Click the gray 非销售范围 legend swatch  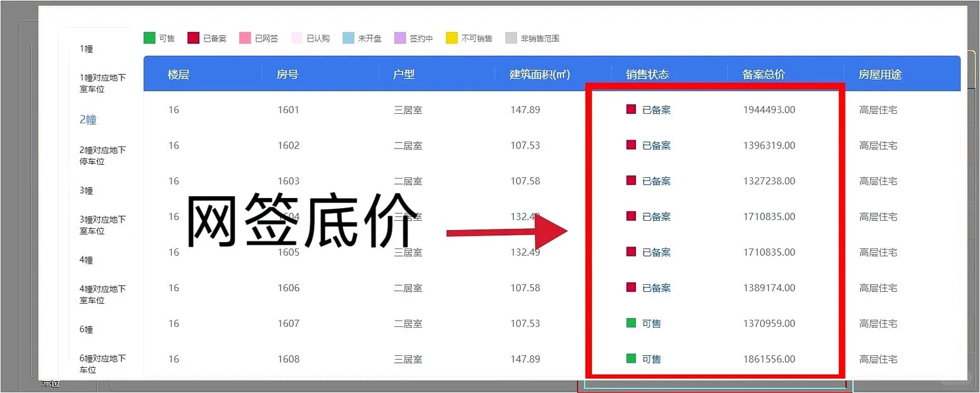click(x=511, y=38)
